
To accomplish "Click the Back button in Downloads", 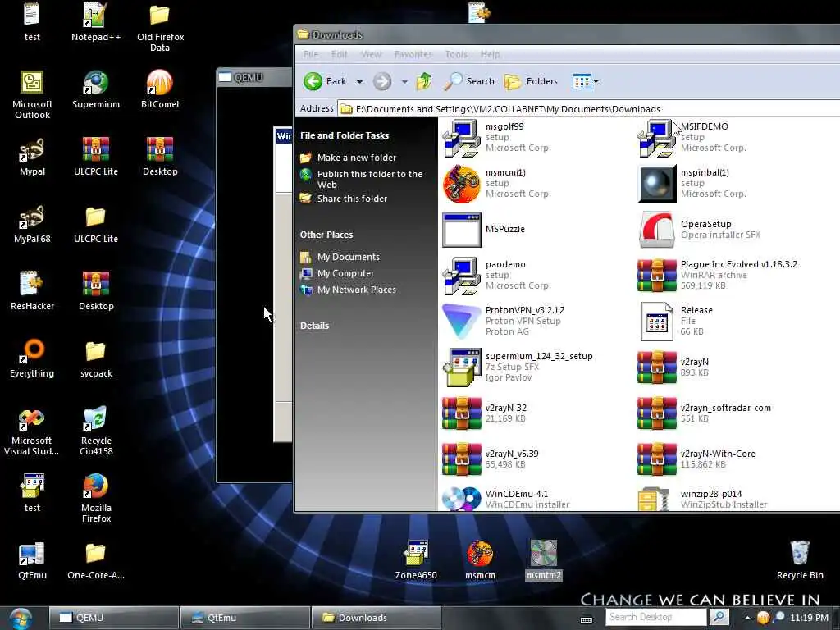I will (x=326, y=81).
